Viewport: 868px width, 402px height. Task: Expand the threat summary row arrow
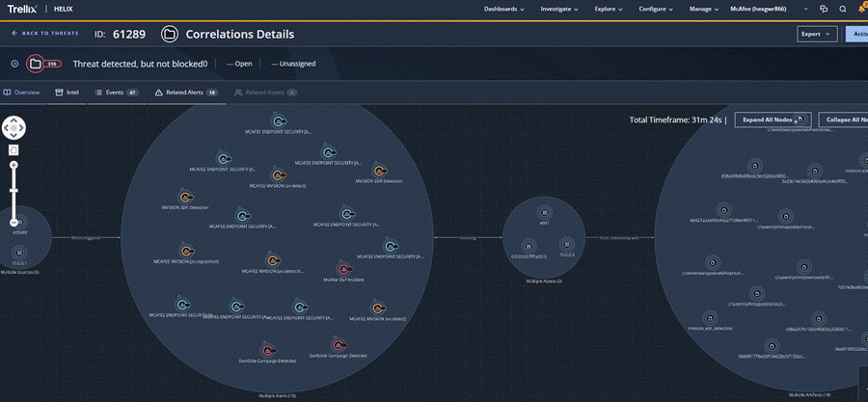point(14,64)
